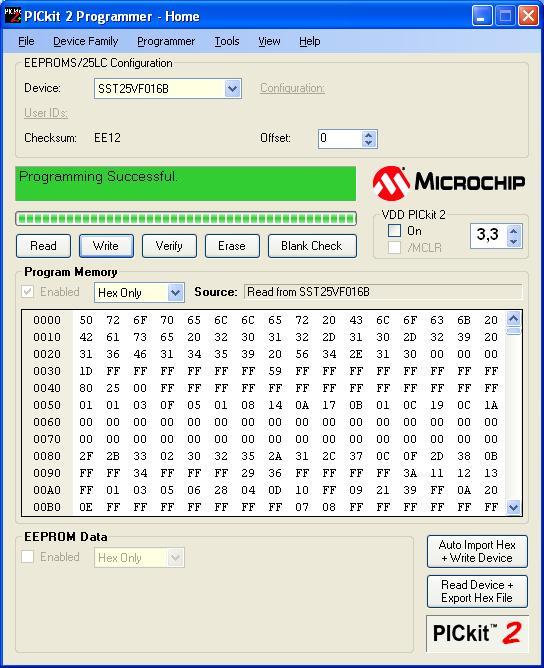Click the Verify button
Screen dimensions: 544x668
pyautogui.click(x=169, y=246)
